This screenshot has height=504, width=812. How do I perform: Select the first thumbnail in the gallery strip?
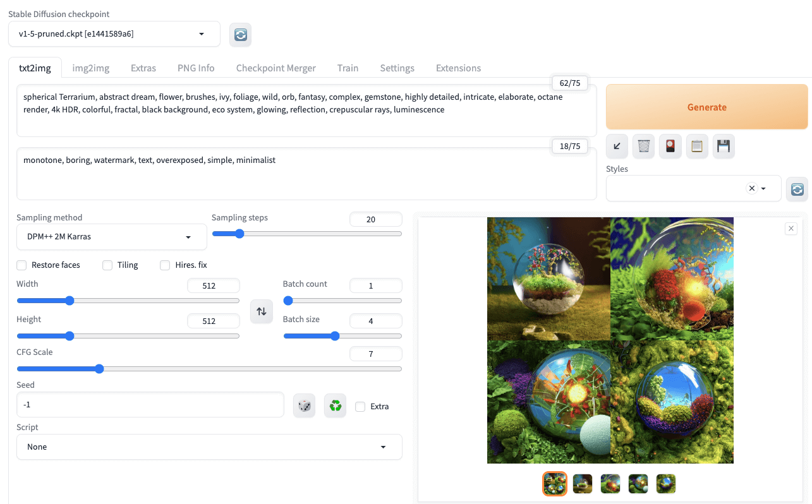pos(555,484)
